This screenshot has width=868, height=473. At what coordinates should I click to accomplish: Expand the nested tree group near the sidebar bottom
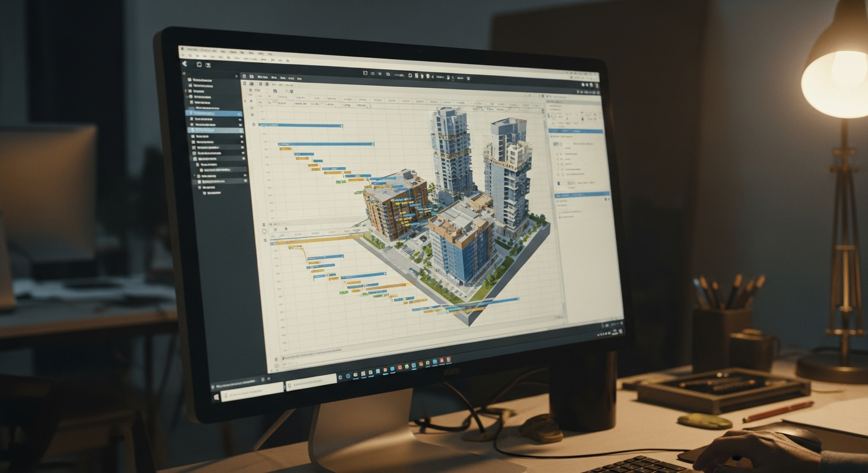195,176
